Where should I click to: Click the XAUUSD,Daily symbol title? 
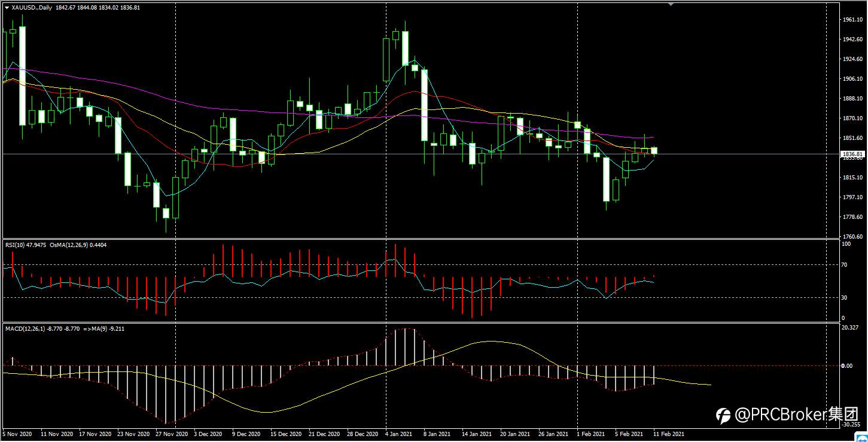point(32,7)
